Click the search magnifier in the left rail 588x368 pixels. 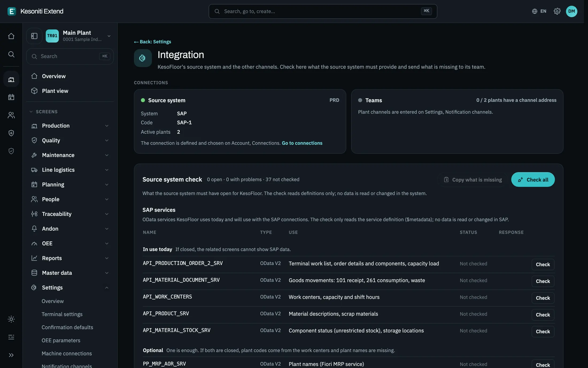[x=11, y=54]
